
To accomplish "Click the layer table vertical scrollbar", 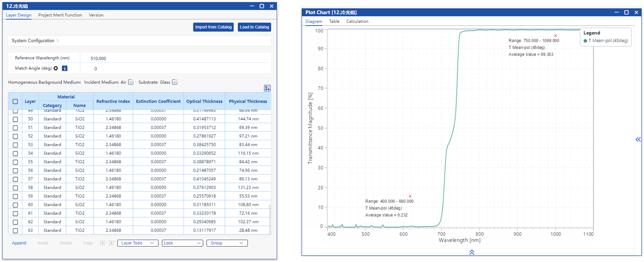I will point(269,219).
